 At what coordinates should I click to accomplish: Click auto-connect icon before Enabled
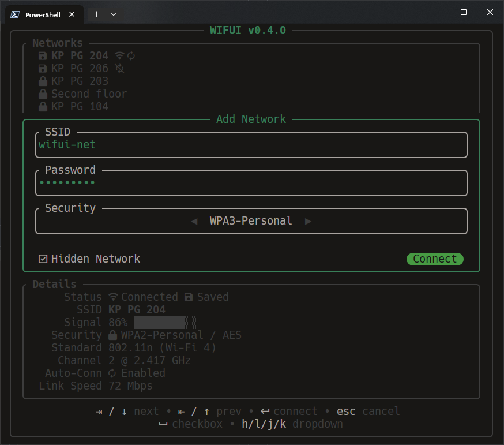pyautogui.click(x=112, y=373)
